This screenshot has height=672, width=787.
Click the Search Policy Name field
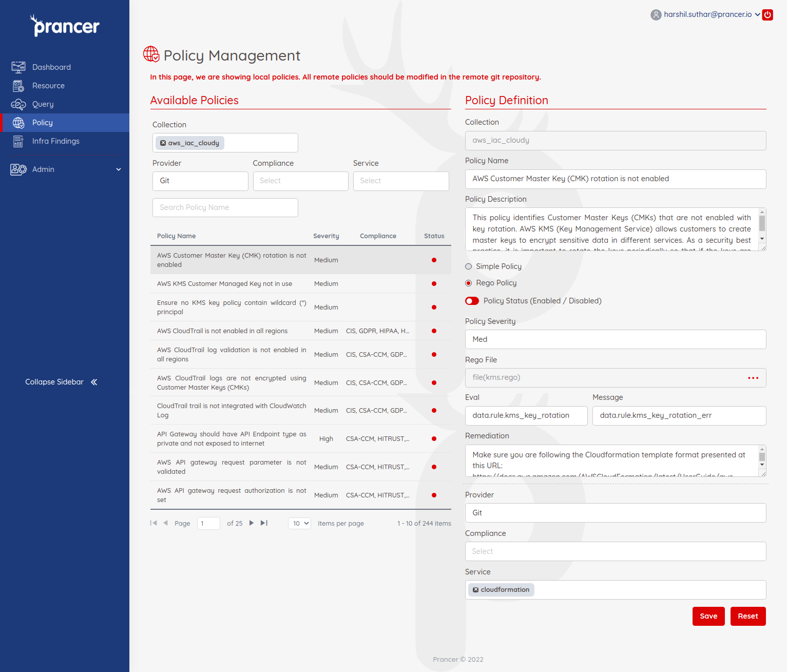point(225,208)
